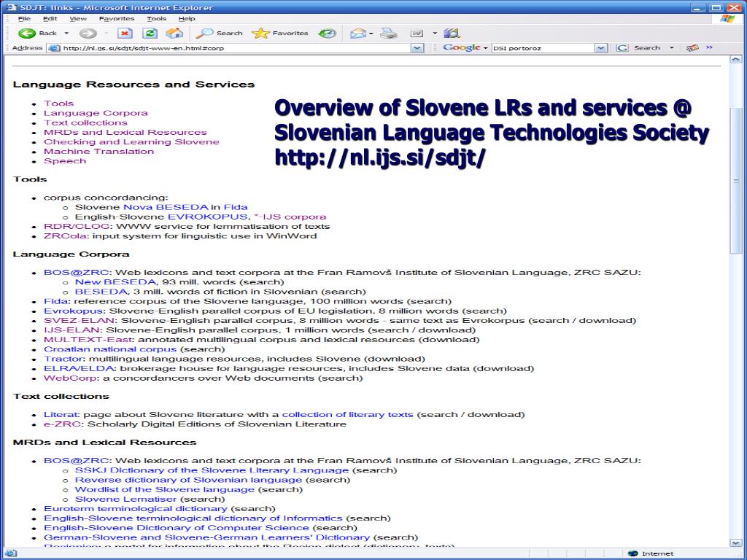Open the Edit menu

tap(50, 18)
